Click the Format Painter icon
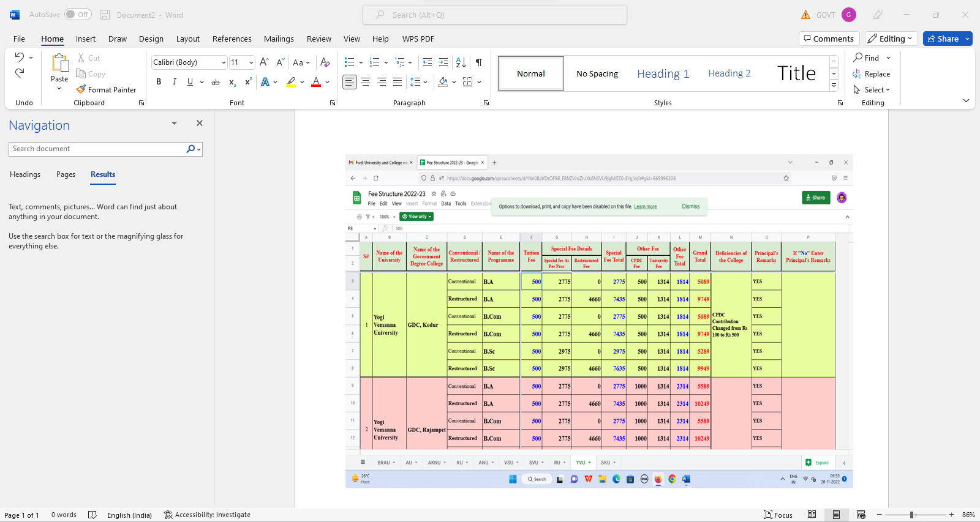 81,89
